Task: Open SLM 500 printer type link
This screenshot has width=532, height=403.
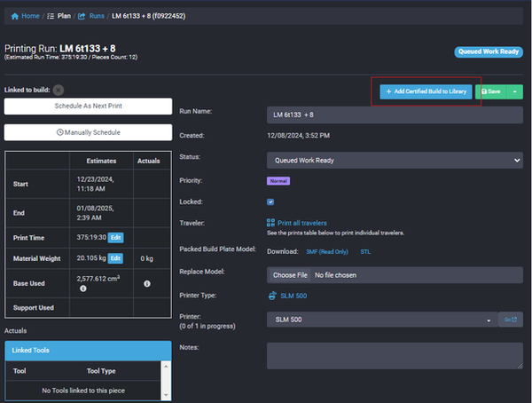Action: 293,296
